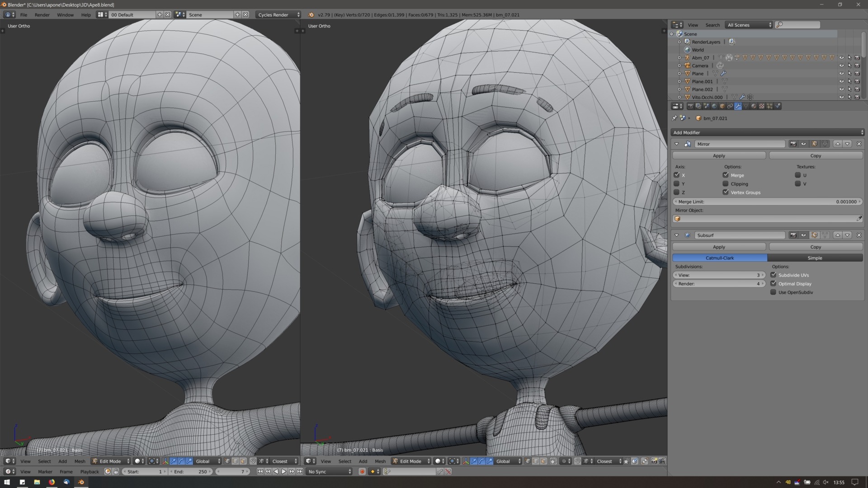The height and width of the screenshot is (488, 868).
Task: Disable the mirror X axis checkbox
Action: click(676, 175)
